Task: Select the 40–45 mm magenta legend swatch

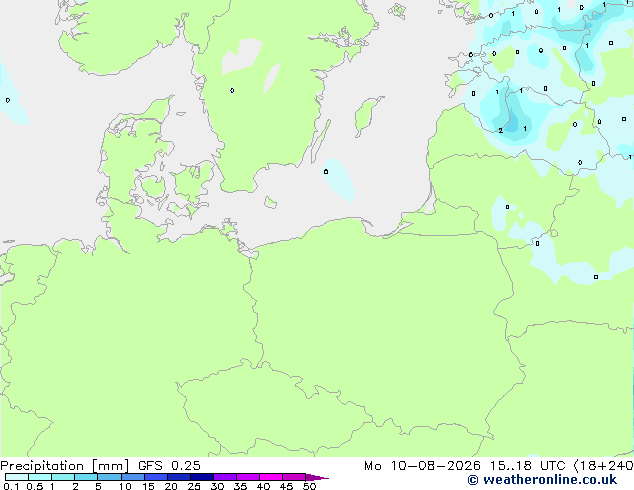Action: click(x=271, y=477)
